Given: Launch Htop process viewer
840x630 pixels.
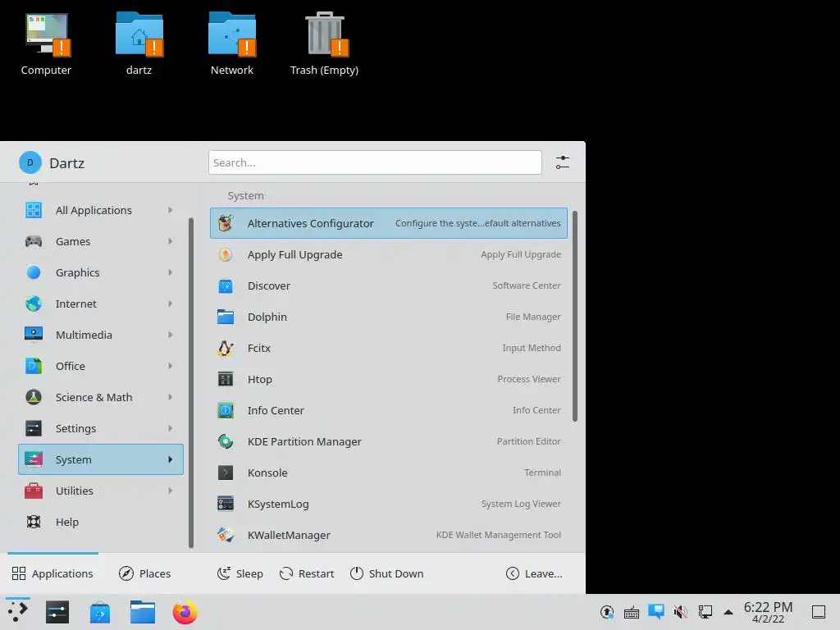Looking at the screenshot, I should (388, 379).
